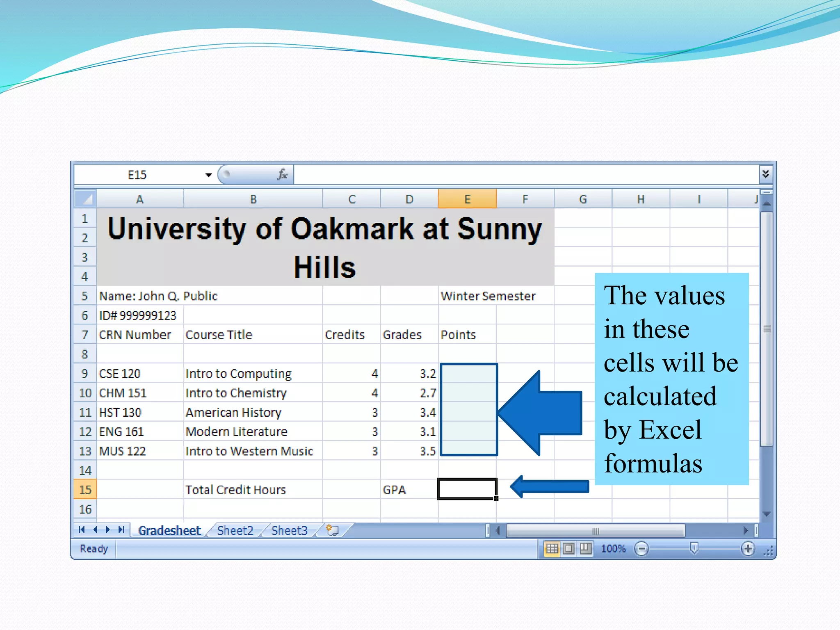Click the horizontal scrollbar left arrow
This screenshot has height=630, width=840.
point(498,531)
